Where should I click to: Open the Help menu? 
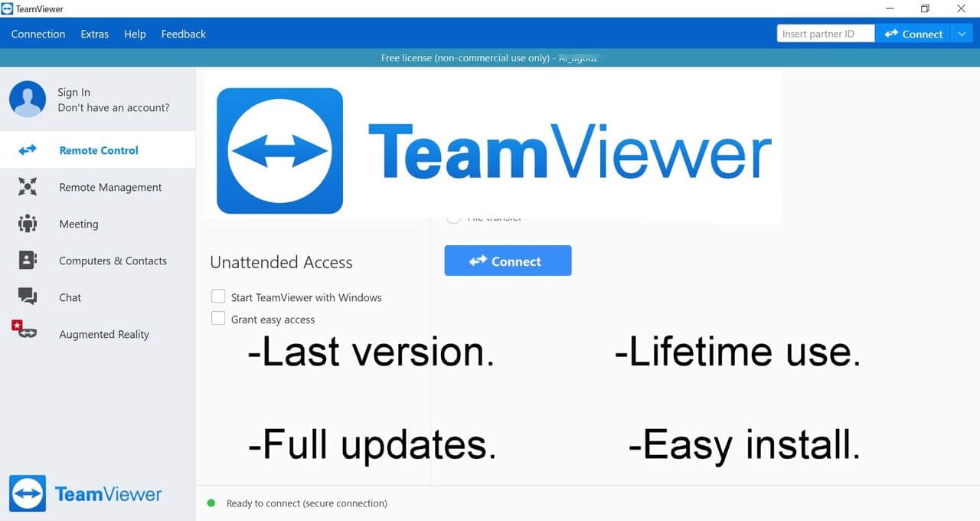coord(135,34)
